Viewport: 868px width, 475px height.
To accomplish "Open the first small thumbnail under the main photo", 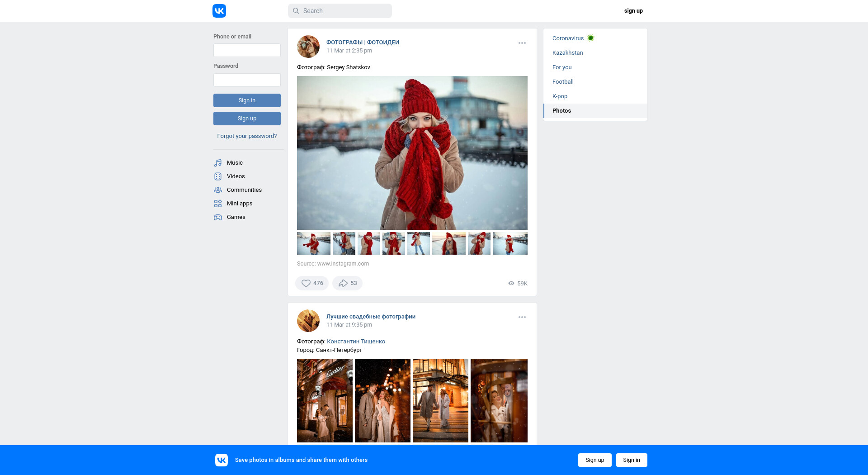I will (x=314, y=243).
